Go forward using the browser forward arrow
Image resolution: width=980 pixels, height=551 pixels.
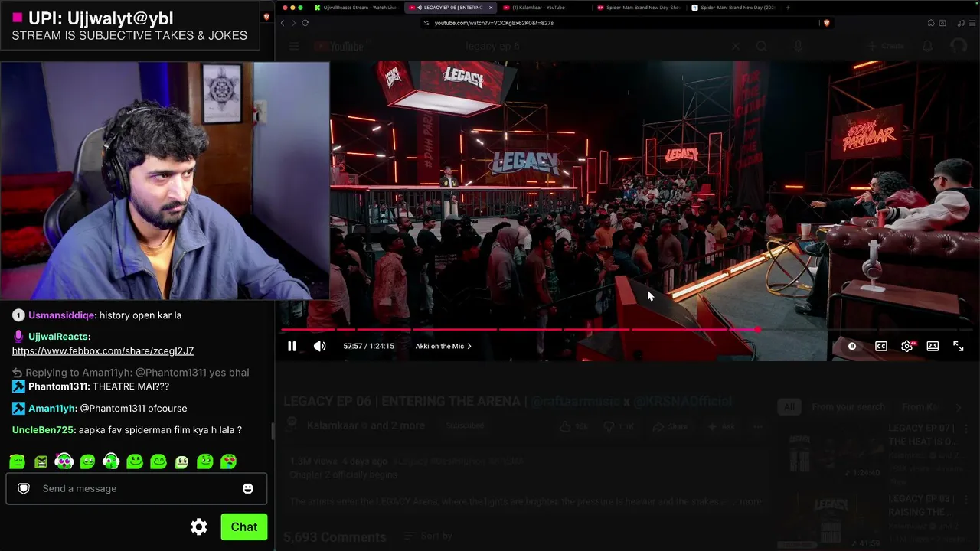tap(293, 23)
